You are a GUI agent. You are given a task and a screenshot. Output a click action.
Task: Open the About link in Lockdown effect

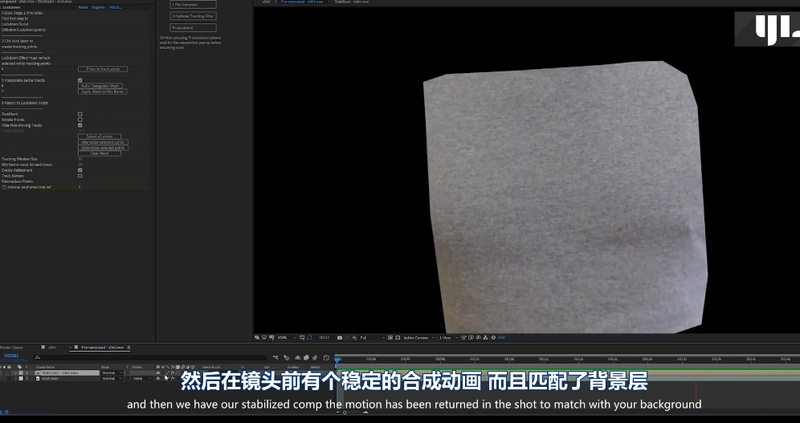115,7
